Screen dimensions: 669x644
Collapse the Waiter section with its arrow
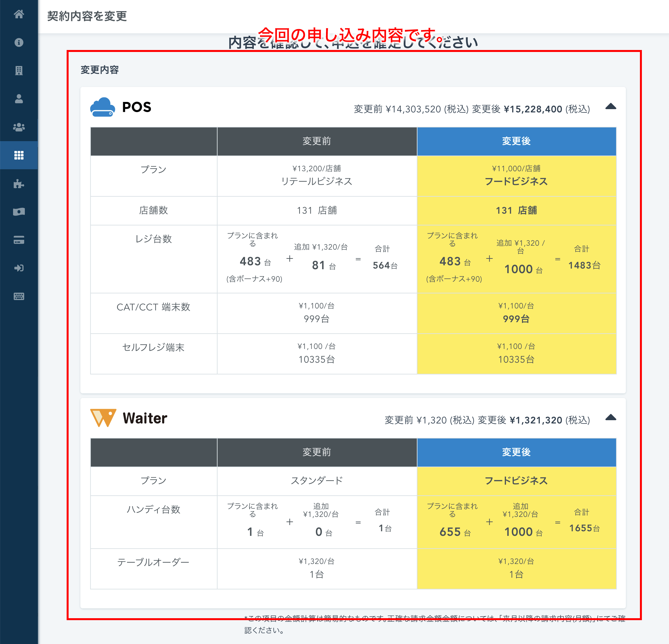click(x=611, y=417)
